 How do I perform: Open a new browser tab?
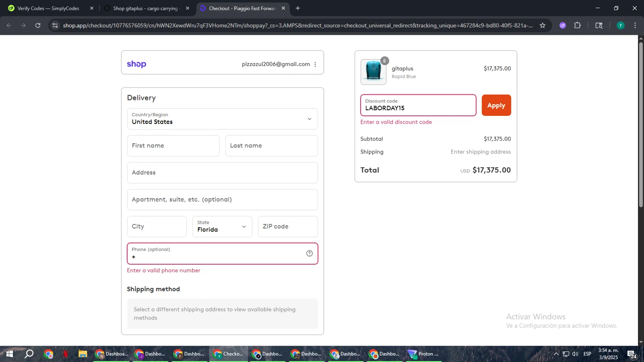point(298,8)
